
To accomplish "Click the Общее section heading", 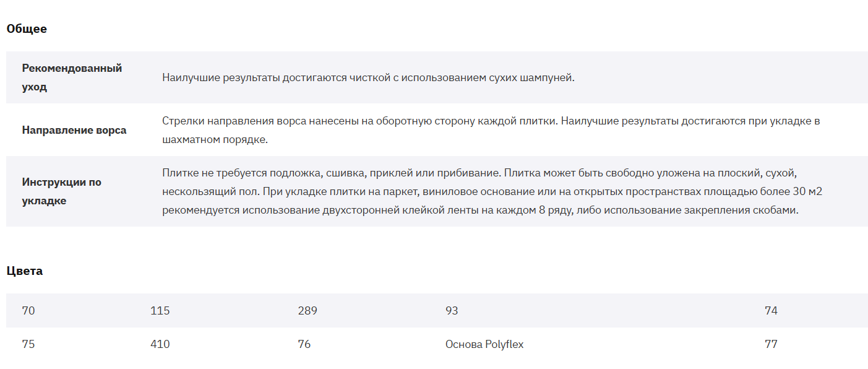I will (x=27, y=28).
